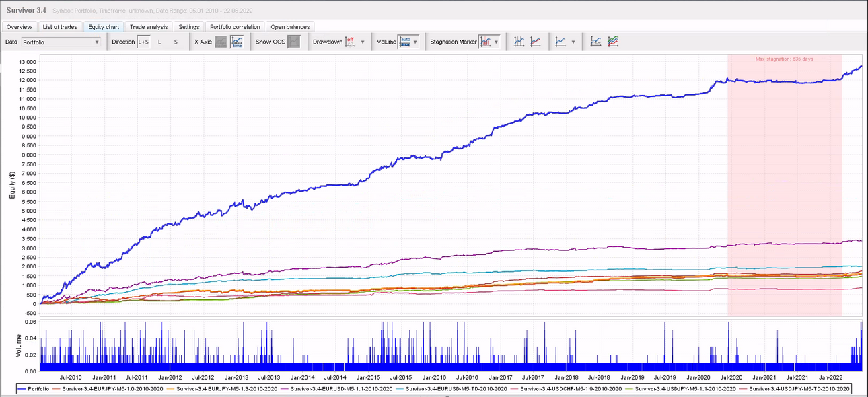Go to the Settings tab

click(189, 27)
